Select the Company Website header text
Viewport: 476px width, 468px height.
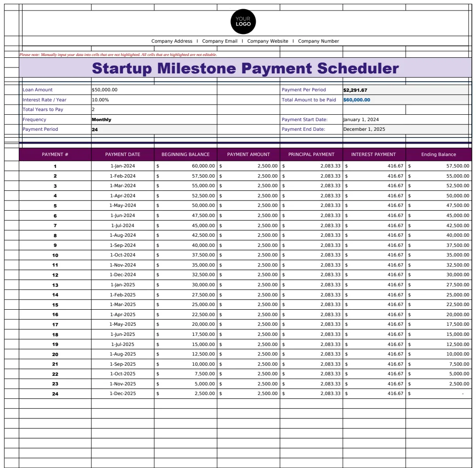click(268, 41)
